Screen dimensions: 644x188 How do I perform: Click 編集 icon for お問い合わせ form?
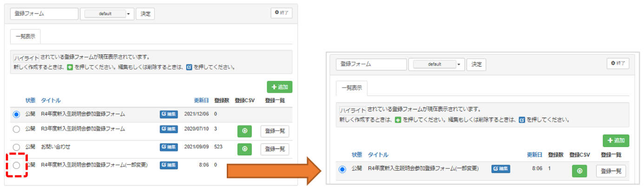coord(169,147)
